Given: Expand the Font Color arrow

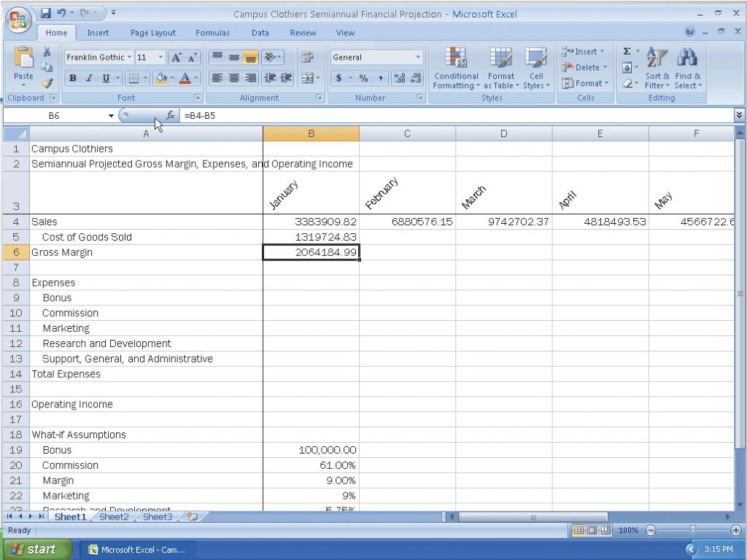Looking at the screenshot, I should point(196,78).
